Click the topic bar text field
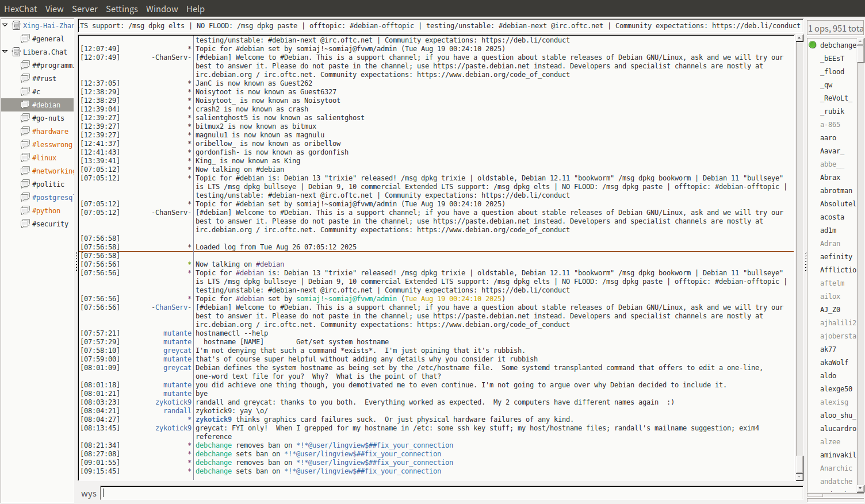 pos(441,25)
